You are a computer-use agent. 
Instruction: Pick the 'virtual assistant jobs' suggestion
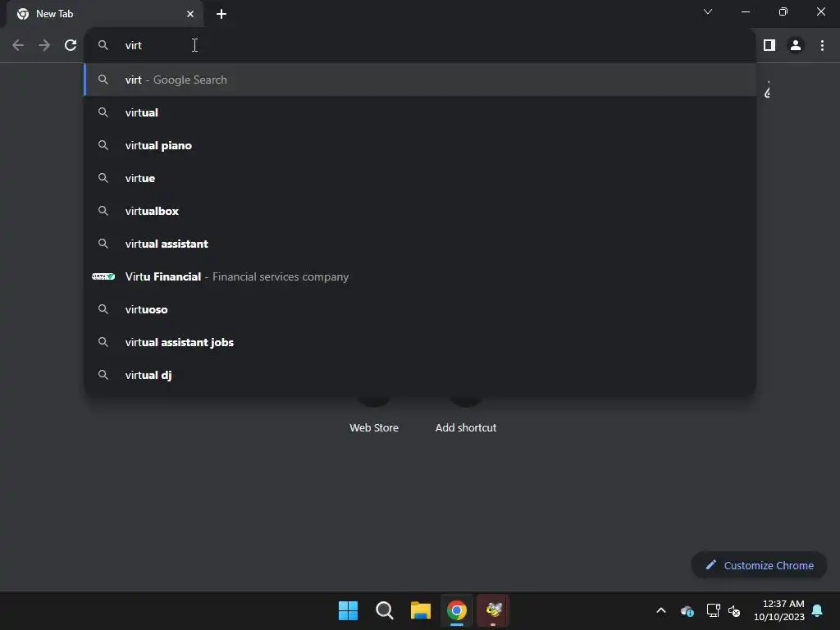pyautogui.click(x=420, y=342)
